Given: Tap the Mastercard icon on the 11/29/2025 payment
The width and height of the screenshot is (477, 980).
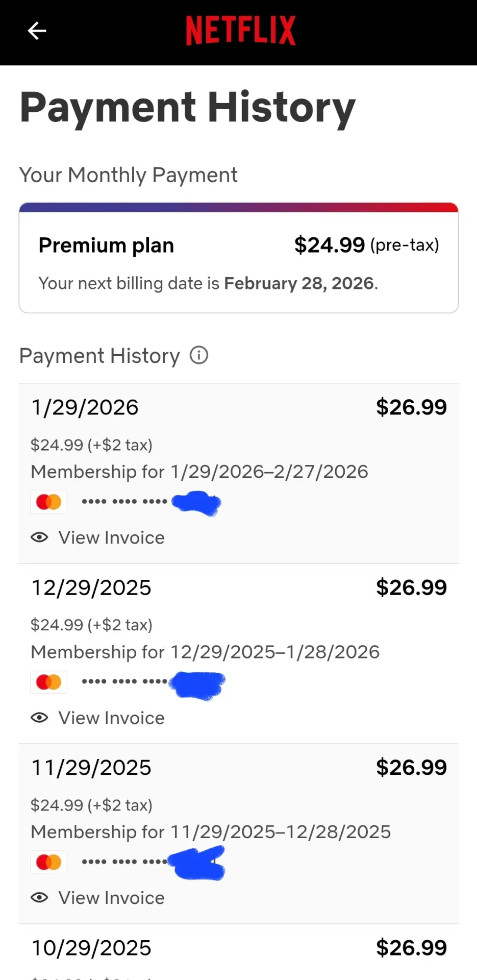Looking at the screenshot, I should coord(49,862).
